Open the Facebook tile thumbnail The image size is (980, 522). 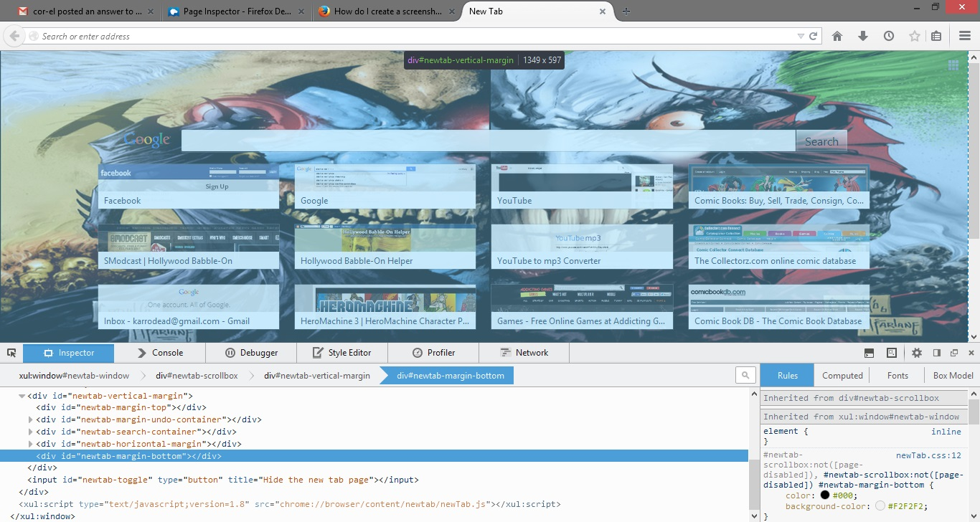[x=189, y=186]
